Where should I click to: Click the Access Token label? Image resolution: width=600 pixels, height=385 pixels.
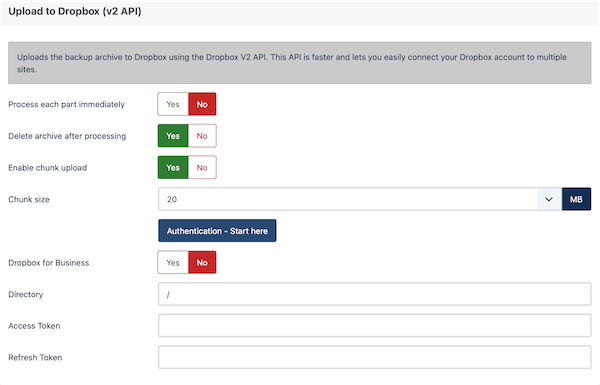point(34,326)
